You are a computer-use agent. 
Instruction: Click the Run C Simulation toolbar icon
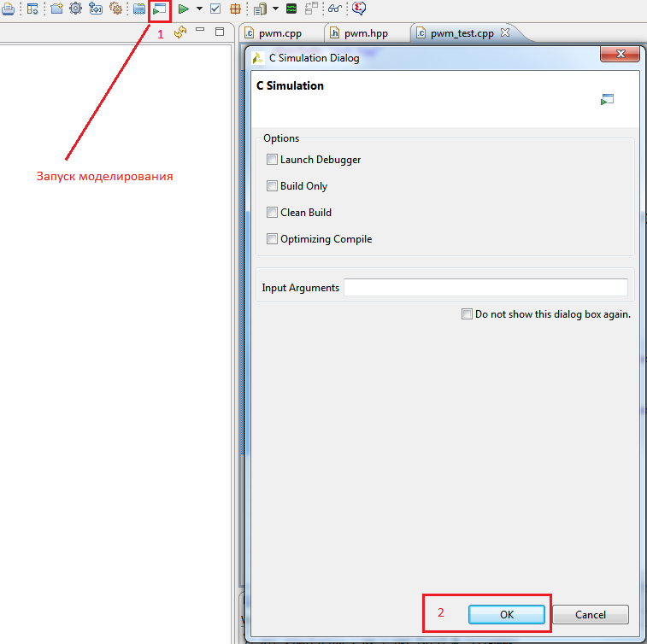(x=159, y=9)
